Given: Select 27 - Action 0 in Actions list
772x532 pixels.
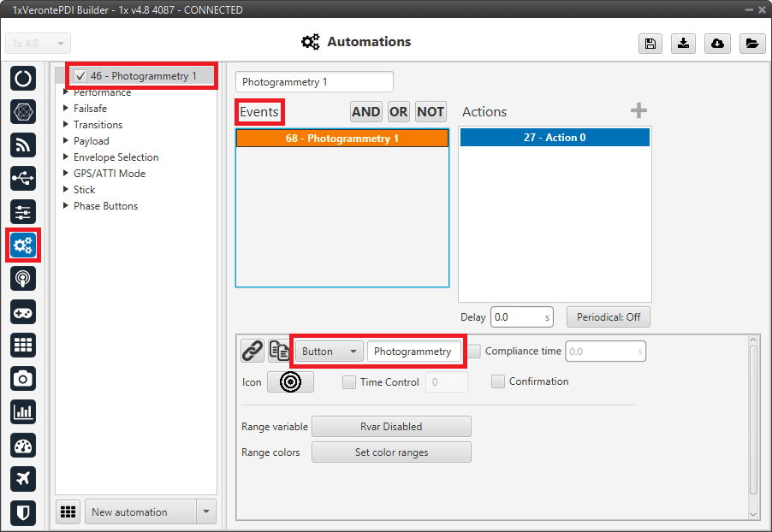Looking at the screenshot, I should point(555,137).
